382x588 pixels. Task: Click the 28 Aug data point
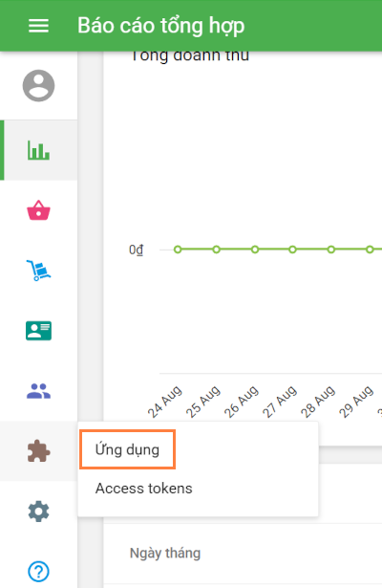coord(331,250)
